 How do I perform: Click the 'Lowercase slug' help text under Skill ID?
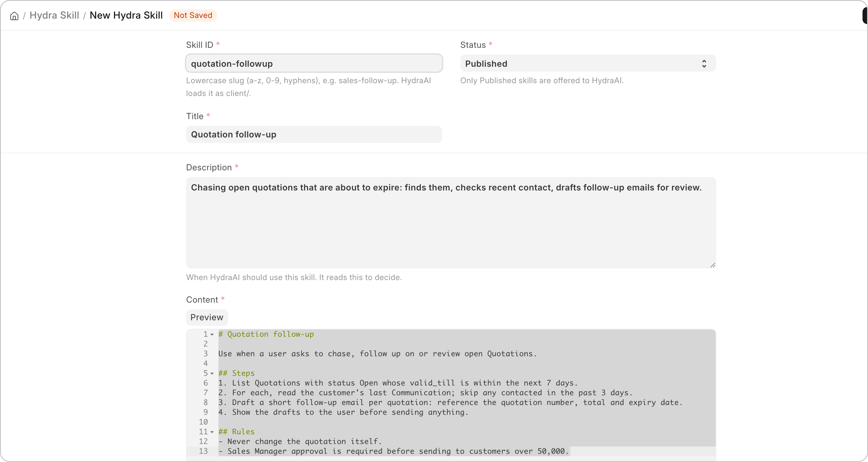(x=308, y=87)
